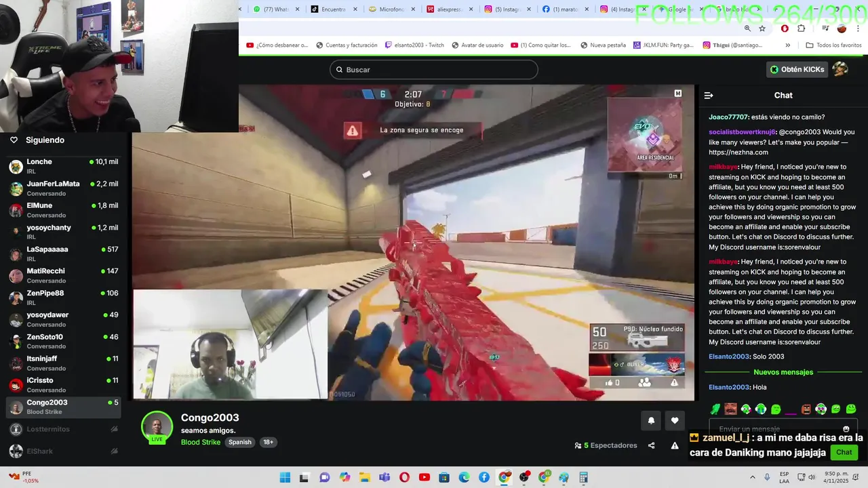The width and height of the screenshot is (868, 488).
Task: Click the heart follow button under the stream
Action: (x=675, y=420)
